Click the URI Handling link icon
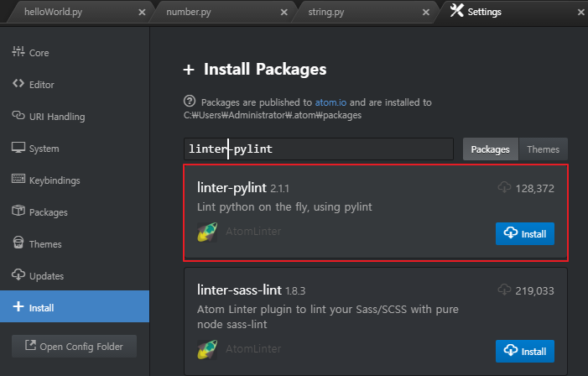Viewport: 588px width, 376px height. point(18,115)
